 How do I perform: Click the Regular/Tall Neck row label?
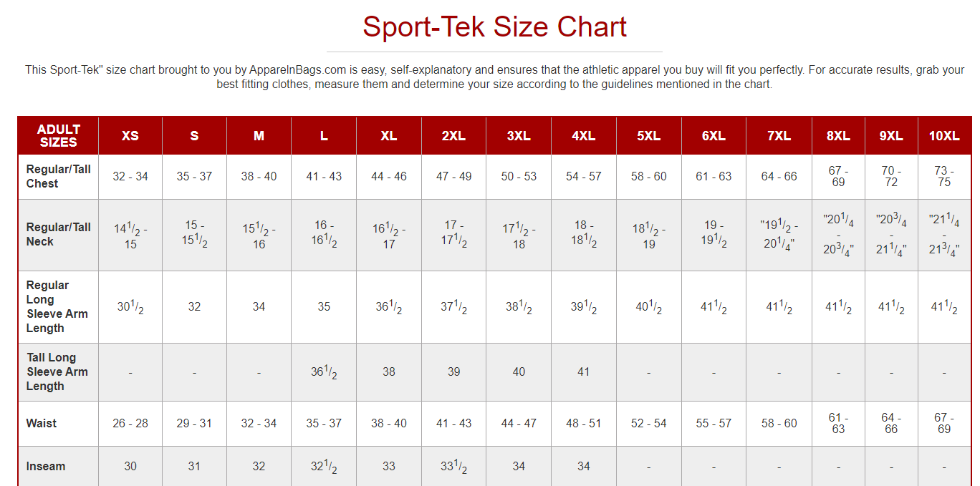[59, 234]
